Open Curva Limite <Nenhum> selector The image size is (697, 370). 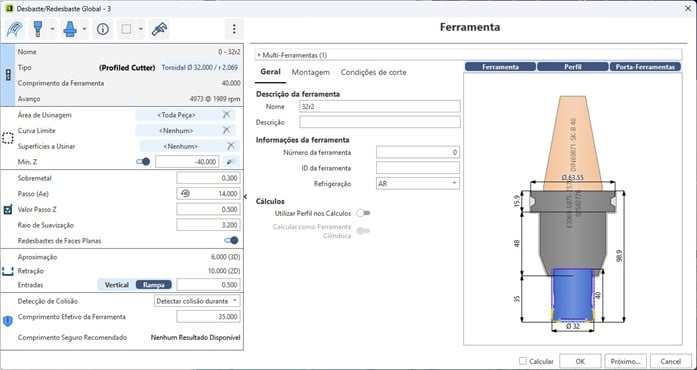(x=176, y=130)
